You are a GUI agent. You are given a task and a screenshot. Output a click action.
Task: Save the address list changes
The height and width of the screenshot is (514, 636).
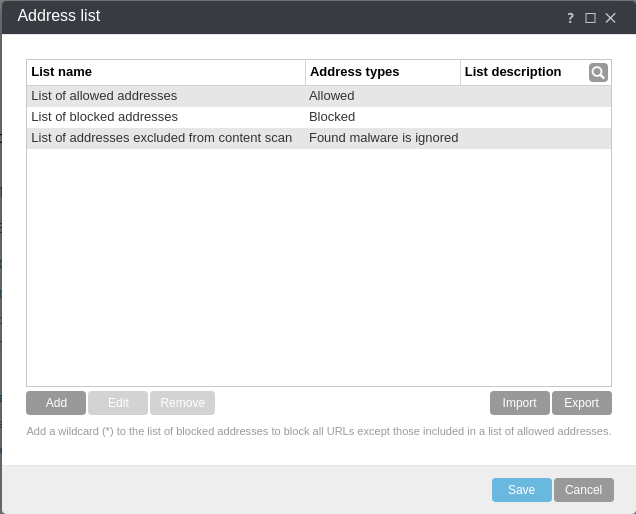[521, 490]
